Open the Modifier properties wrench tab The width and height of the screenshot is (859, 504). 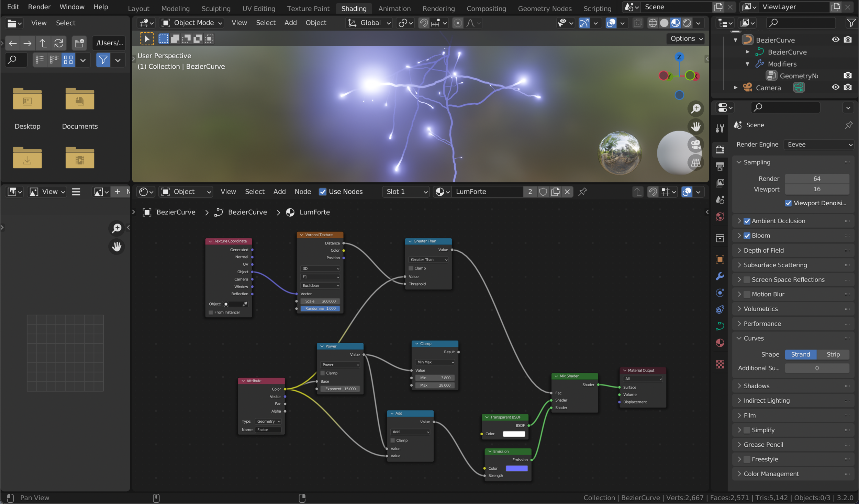click(x=720, y=276)
